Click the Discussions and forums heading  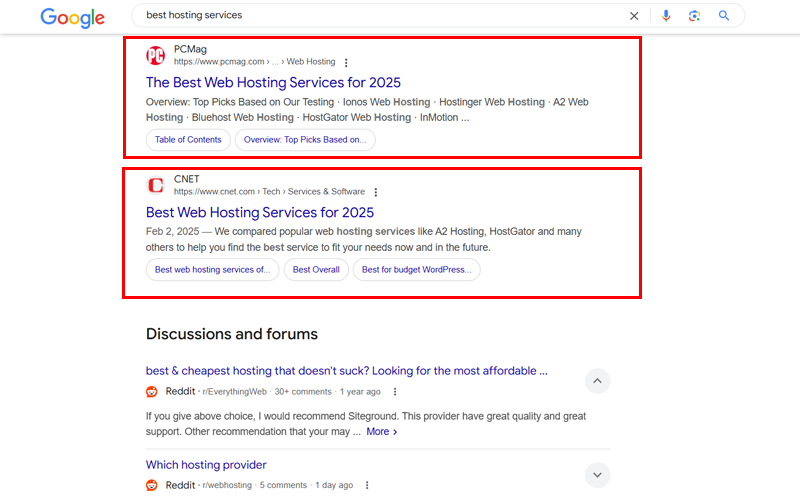[x=232, y=334]
